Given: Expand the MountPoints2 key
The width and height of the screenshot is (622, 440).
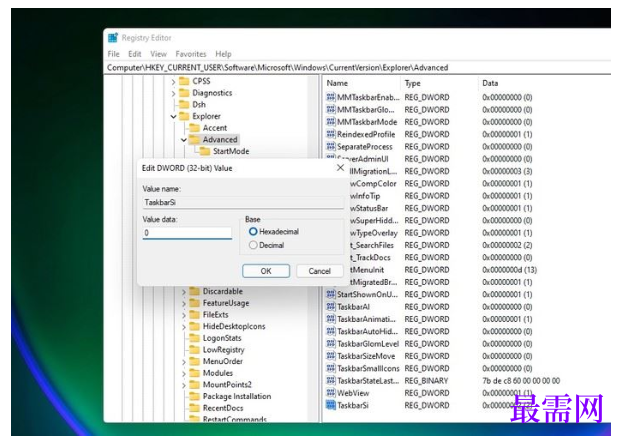Looking at the screenshot, I should coord(183,385).
